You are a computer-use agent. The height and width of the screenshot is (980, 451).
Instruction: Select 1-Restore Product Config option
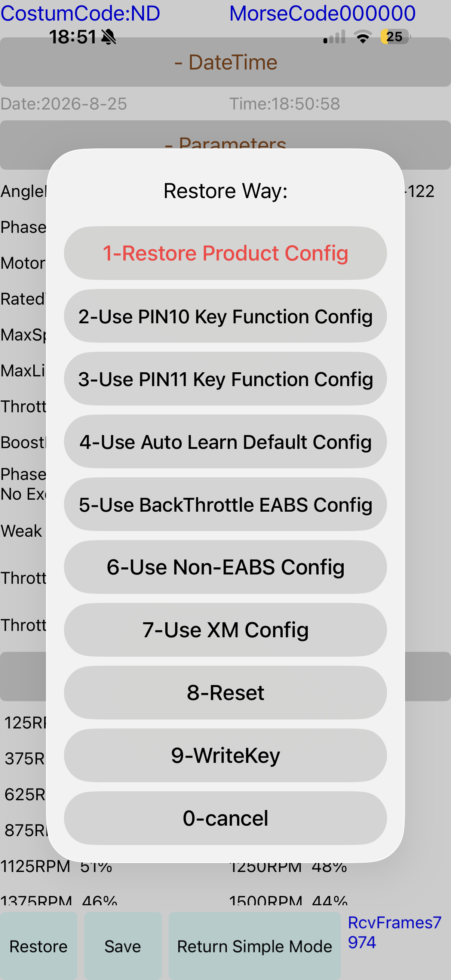[x=225, y=253]
